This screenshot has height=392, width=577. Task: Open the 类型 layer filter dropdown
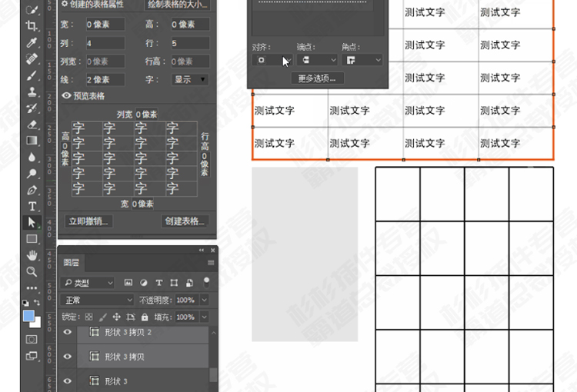coord(87,283)
